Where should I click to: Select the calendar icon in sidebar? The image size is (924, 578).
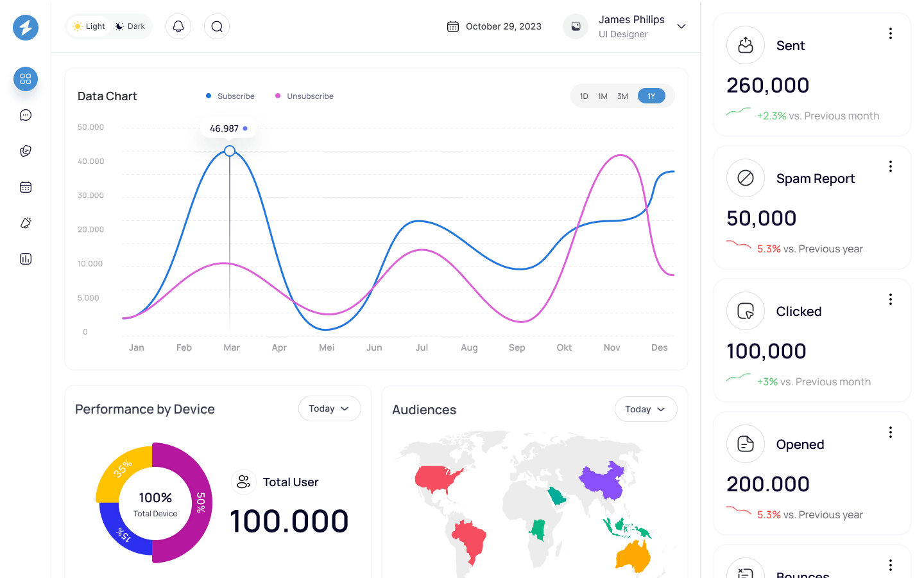coord(26,187)
